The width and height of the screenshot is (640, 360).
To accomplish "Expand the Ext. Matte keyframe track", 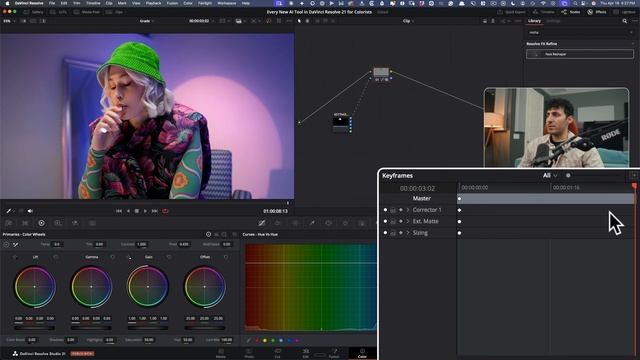I will [x=408, y=221].
